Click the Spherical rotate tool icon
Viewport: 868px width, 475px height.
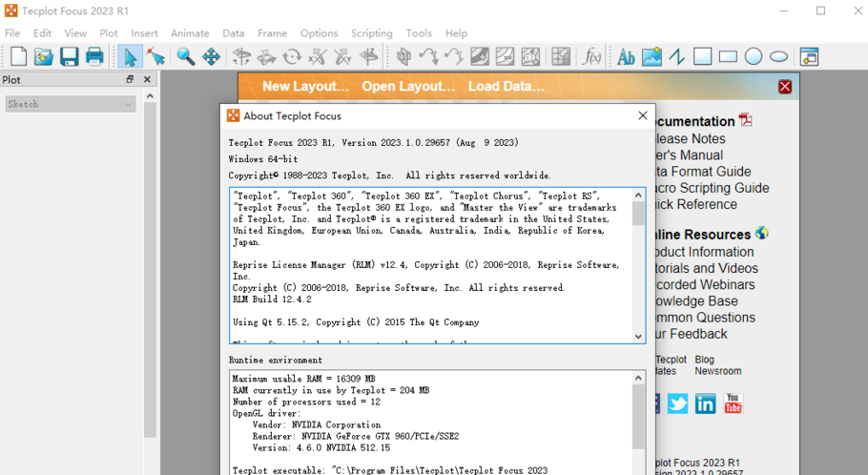241,56
